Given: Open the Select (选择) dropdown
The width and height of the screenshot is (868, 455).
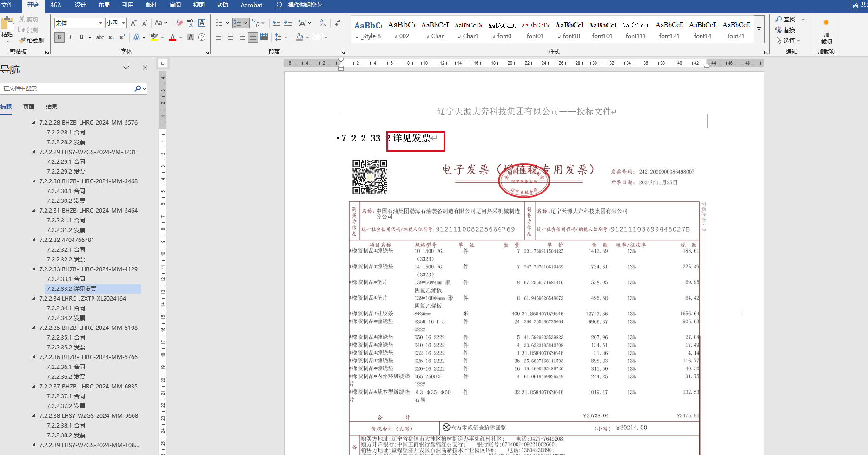Looking at the screenshot, I should pyautogui.click(x=788, y=40).
